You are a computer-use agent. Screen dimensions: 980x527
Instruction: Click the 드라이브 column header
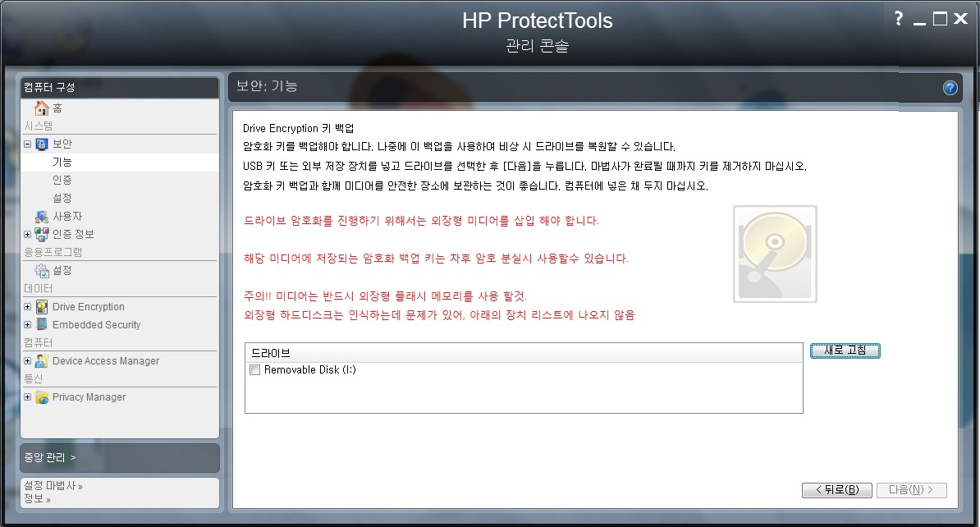coord(524,353)
